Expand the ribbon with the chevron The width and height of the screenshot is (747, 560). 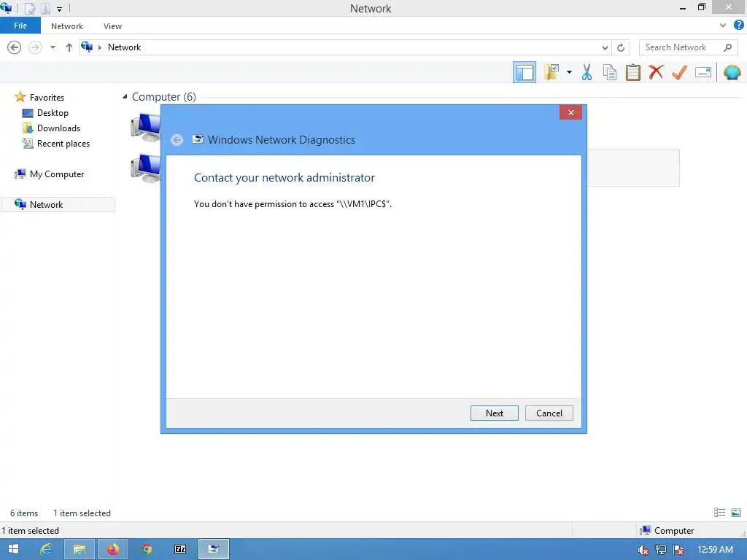point(723,26)
